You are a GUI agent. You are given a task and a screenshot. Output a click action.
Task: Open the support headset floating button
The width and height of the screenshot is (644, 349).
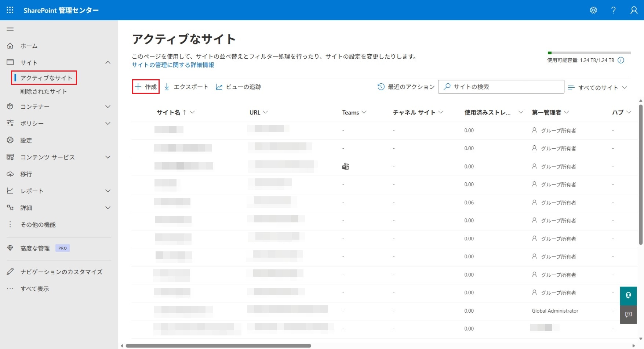coord(628,295)
